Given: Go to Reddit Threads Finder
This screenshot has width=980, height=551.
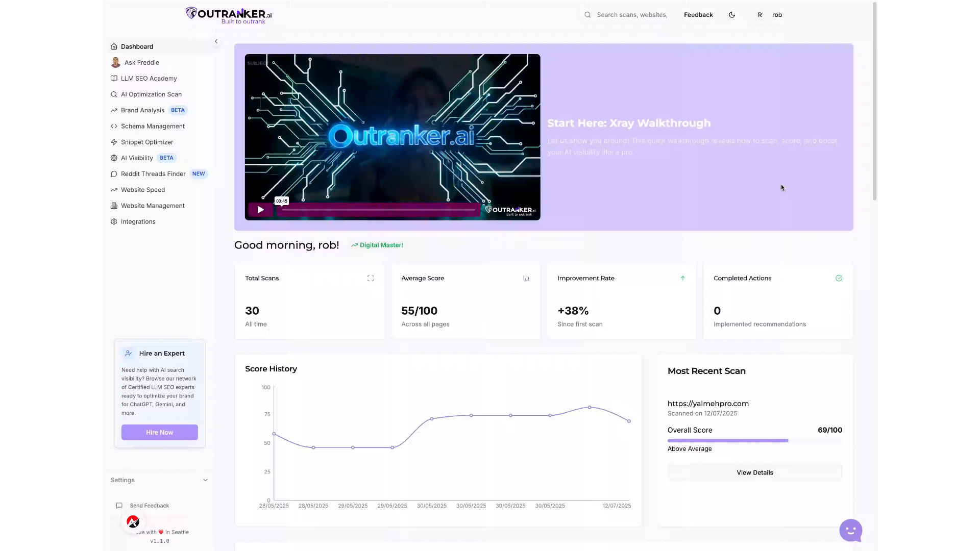Looking at the screenshot, I should pyautogui.click(x=153, y=174).
